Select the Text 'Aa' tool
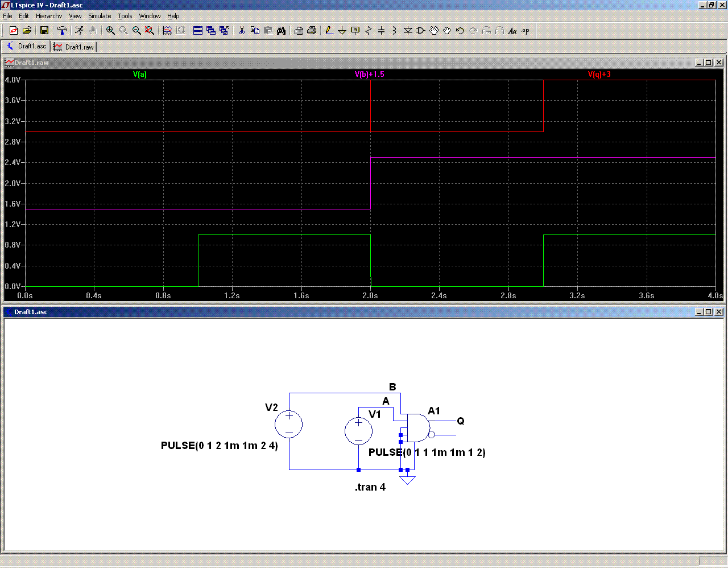Image resolution: width=728 pixels, height=568 pixels. (512, 31)
